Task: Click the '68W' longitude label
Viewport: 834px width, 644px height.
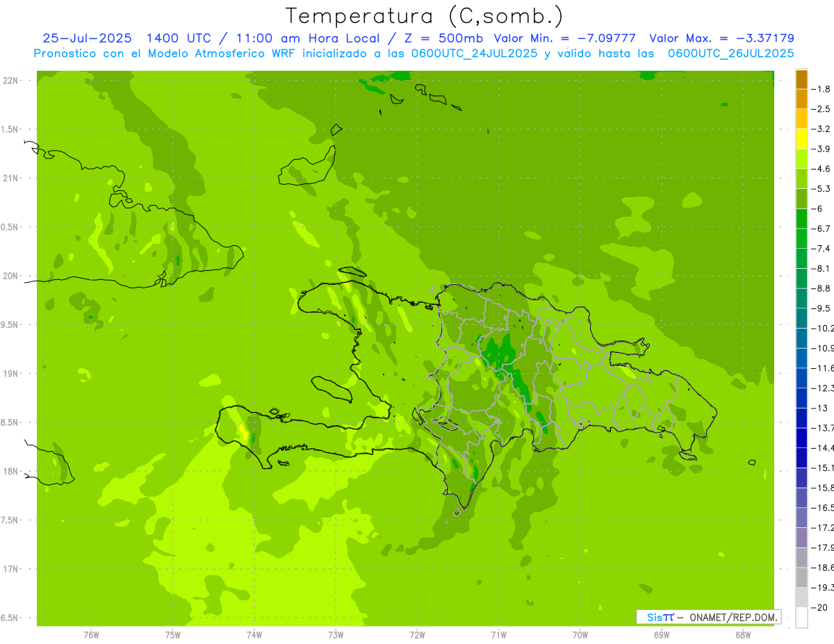Action: click(x=743, y=635)
